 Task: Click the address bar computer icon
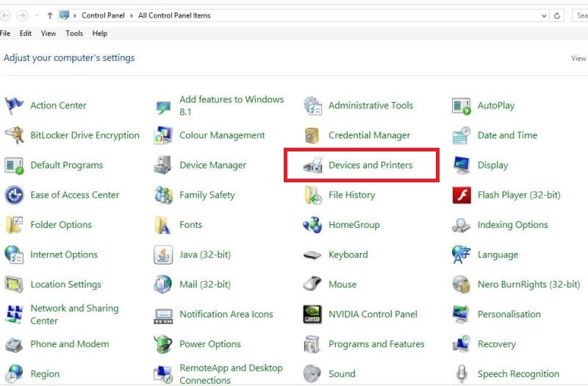pyautogui.click(x=65, y=15)
